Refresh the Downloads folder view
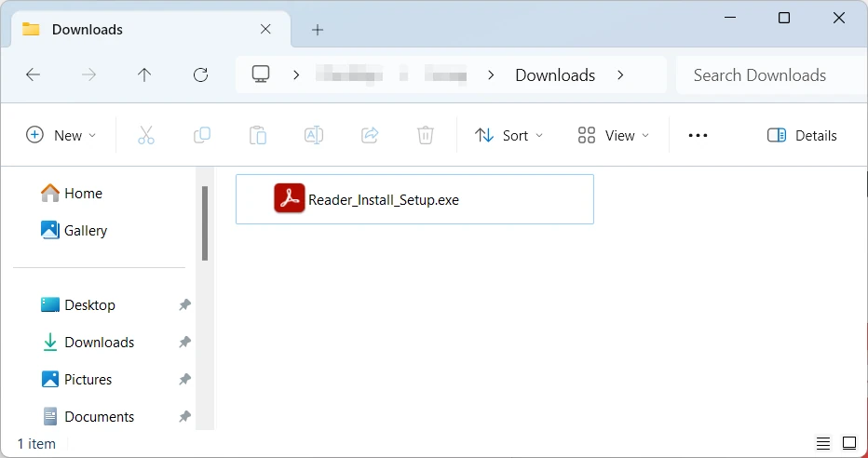 point(200,74)
